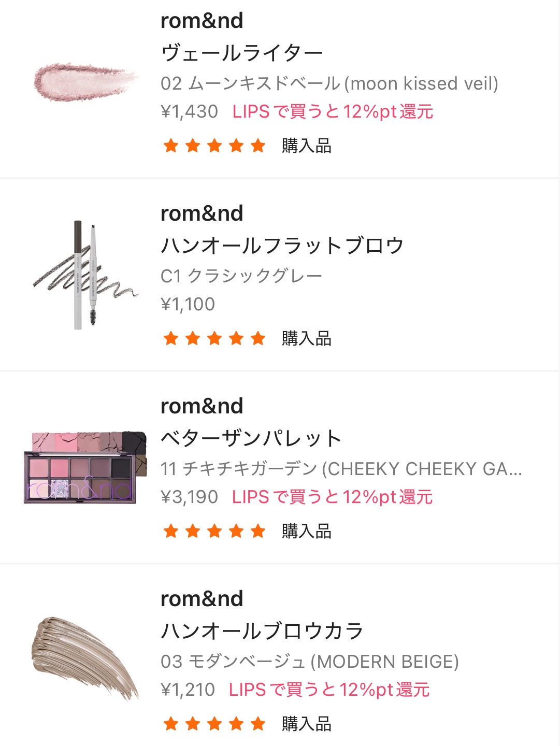Tap the ハンオールフラットブロウ product name
Viewport: 560px width, 746px height.
pos(282,246)
